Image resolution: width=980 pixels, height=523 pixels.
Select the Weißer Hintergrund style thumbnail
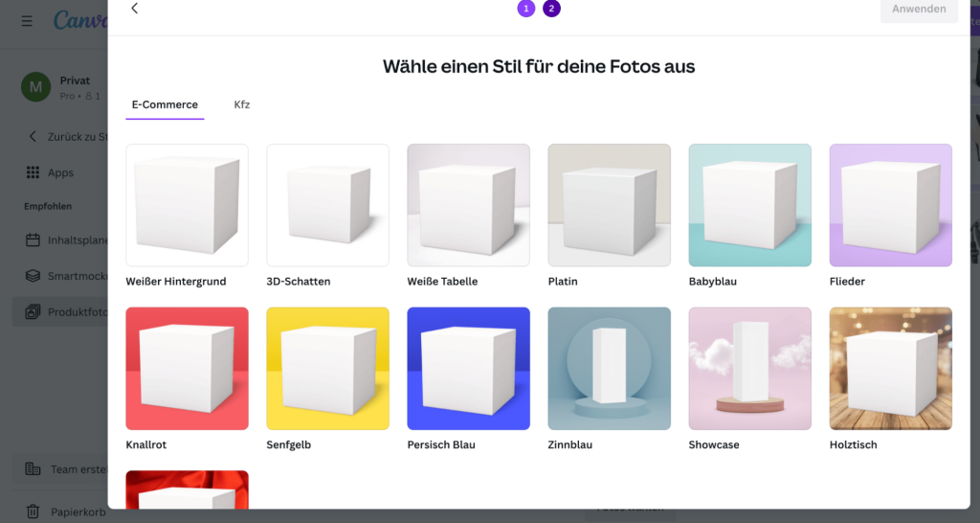tap(187, 205)
